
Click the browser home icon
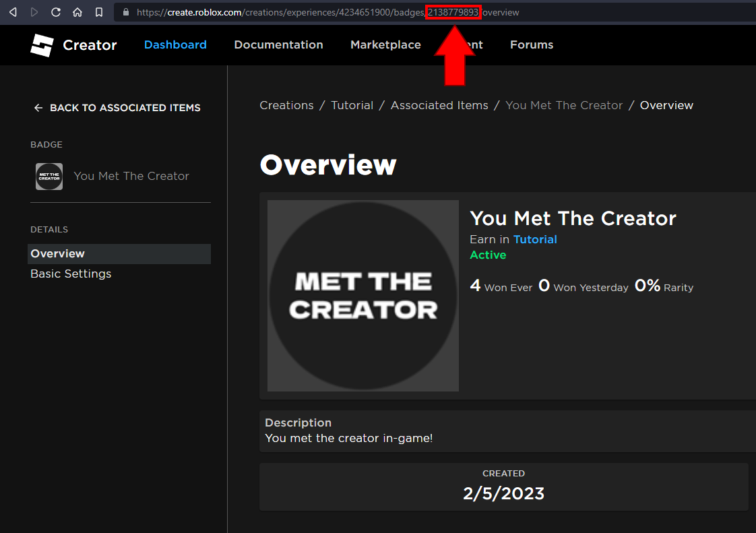[77, 12]
